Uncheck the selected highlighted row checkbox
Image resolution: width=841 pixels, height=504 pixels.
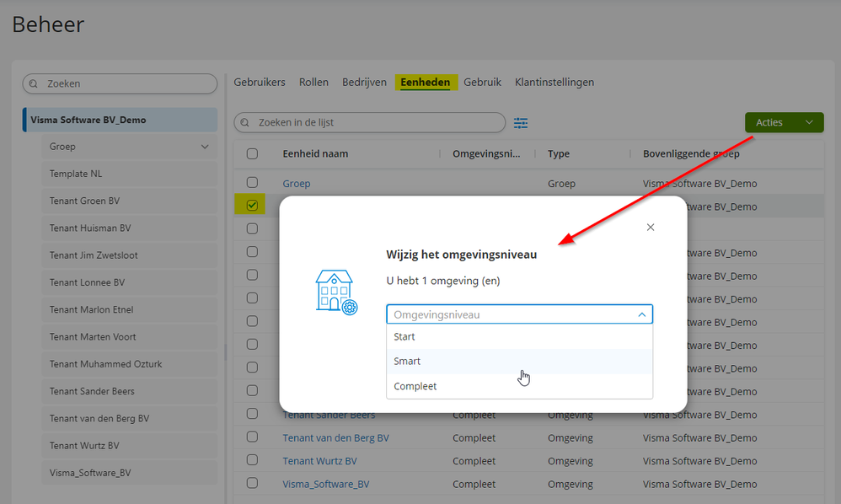tap(252, 206)
